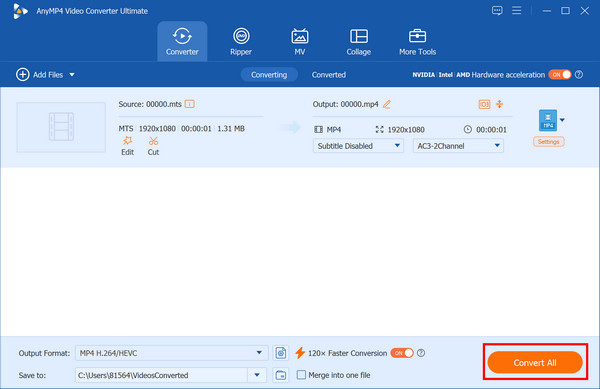
Task: Switch to the Collage tab
Action: click(x=359, y=41)
